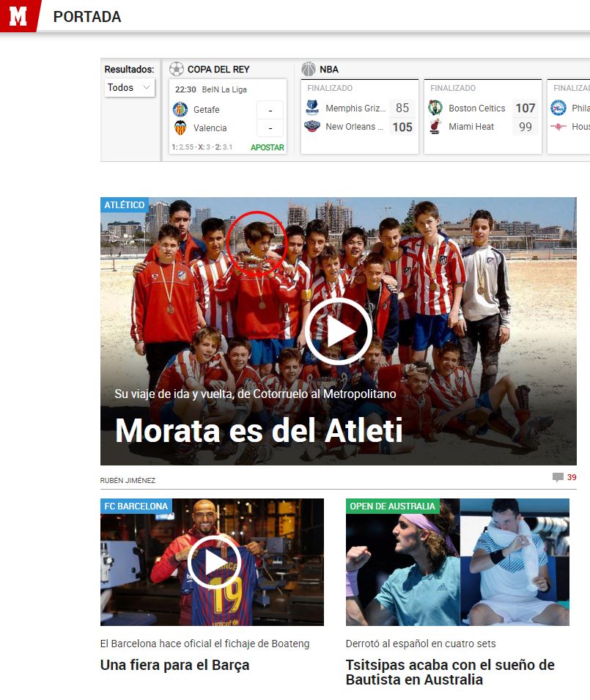Screen dimensions: 590x700
Task: Open Boston Celtics team name
Action: pos(476,108)
